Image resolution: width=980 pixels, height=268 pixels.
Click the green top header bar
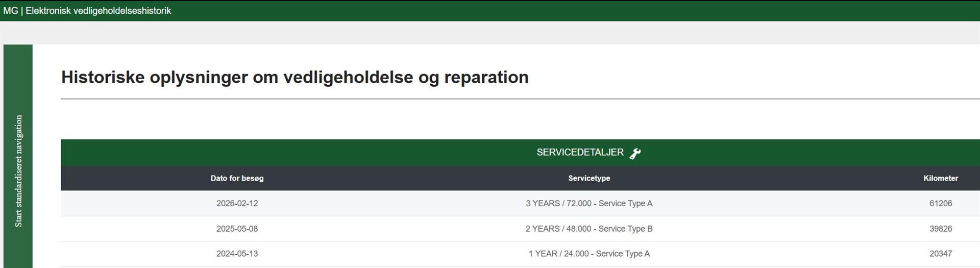pos(561,11)
